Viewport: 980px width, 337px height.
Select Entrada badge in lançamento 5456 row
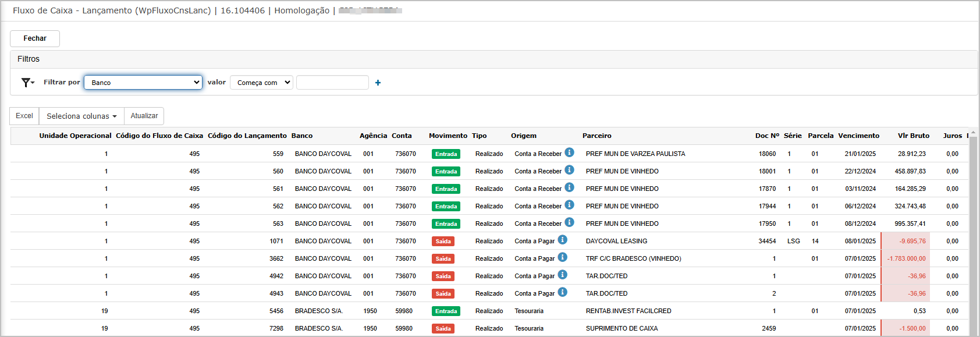pos(446,311)
